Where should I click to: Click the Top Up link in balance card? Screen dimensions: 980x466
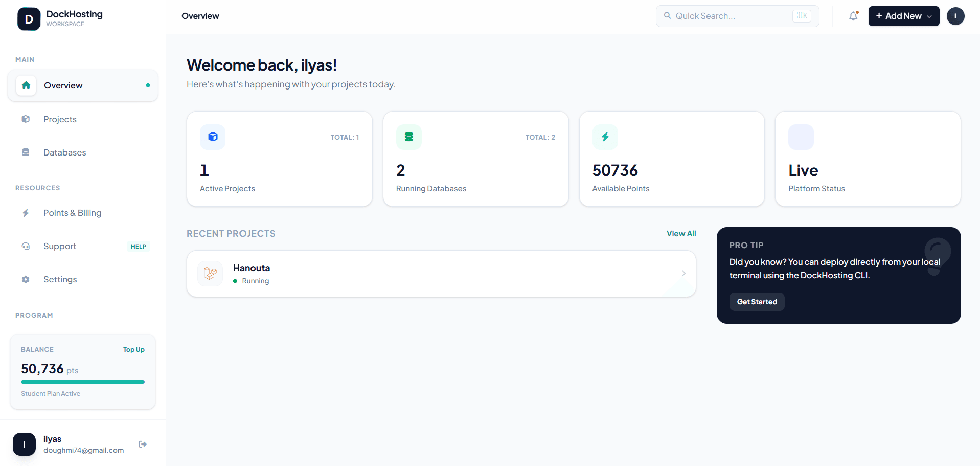pos(133,349)
